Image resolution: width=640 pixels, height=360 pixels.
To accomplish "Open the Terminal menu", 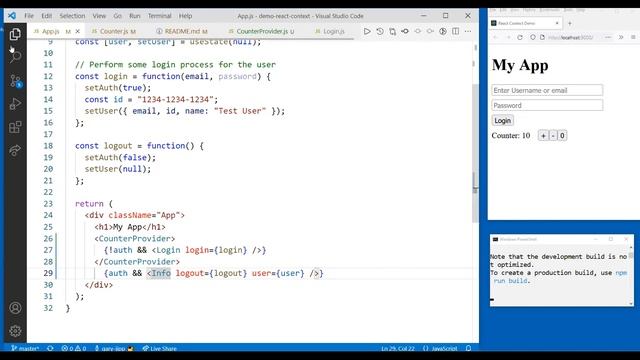I will pos(159,16).
